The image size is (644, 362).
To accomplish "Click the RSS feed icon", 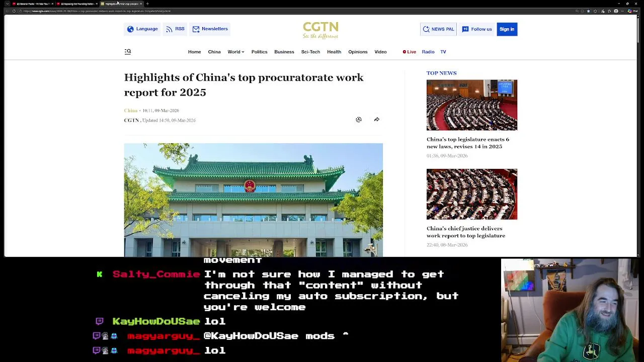I will (x=169, y=29).
